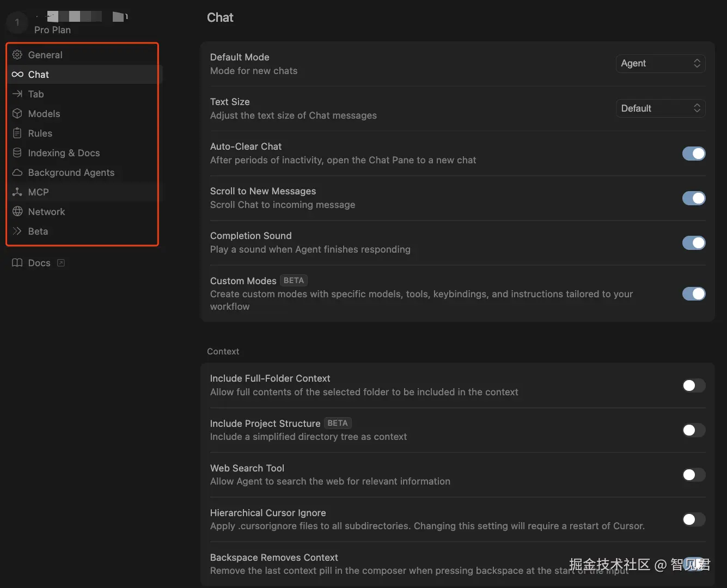
Task: Click the Network globe icon
Action: point(17,212)
